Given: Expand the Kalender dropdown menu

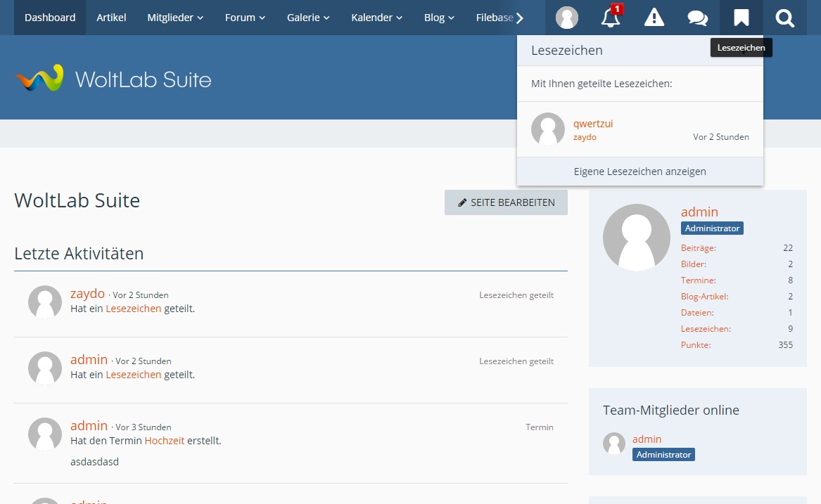Looking at the screenshot, I should pyautogui.click(x=376, y=18).
